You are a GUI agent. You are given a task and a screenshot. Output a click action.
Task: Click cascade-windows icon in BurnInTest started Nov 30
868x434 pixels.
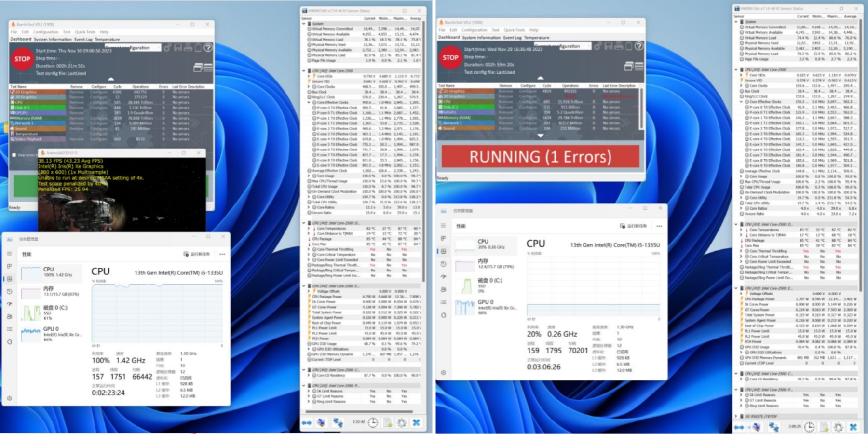(198, 67)
